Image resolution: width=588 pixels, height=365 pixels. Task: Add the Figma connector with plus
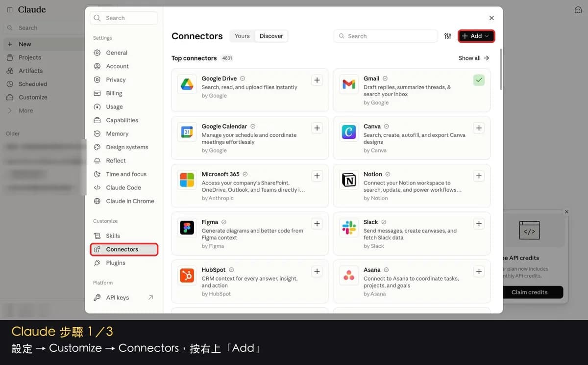(317, 224)
